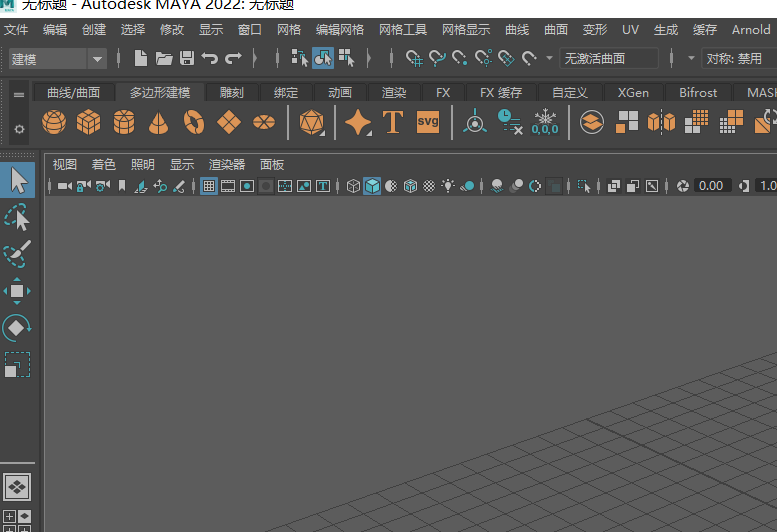Create a polygon sphere from the shelf

point(54,123)
